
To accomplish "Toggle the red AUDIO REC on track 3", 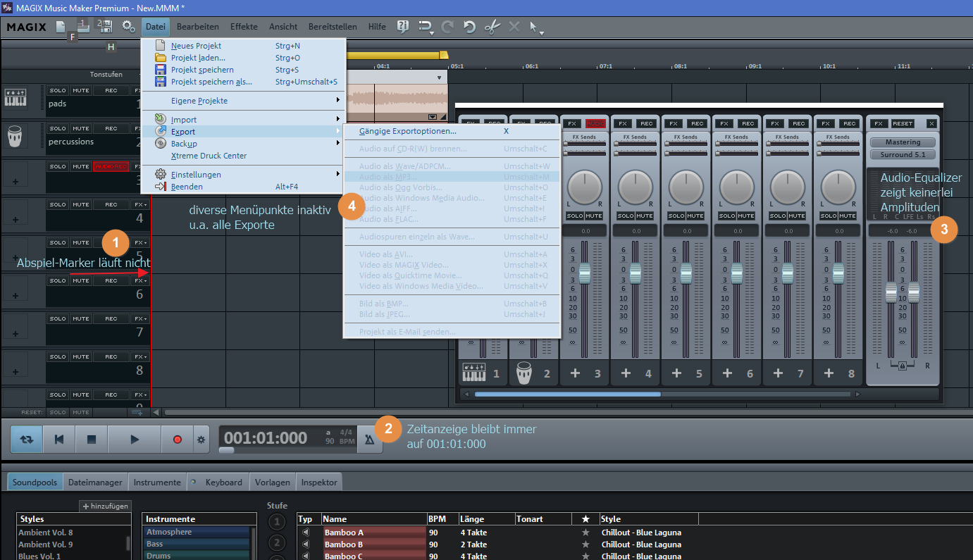I will pyautogui.click(x=111, y=166).
